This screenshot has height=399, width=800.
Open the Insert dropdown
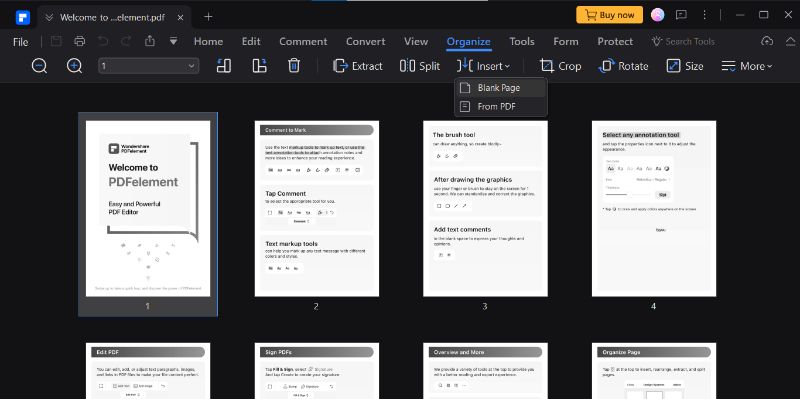484,66
